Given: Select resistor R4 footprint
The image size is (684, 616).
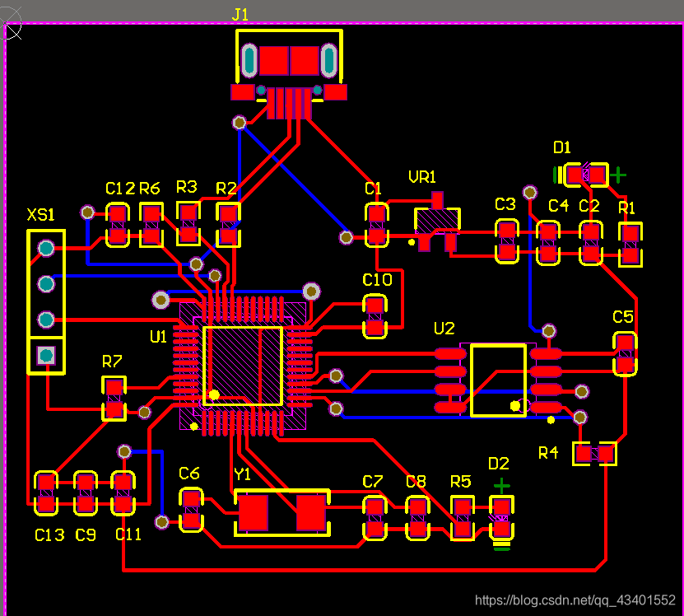Looking at the screenshot, I should 594,454.
